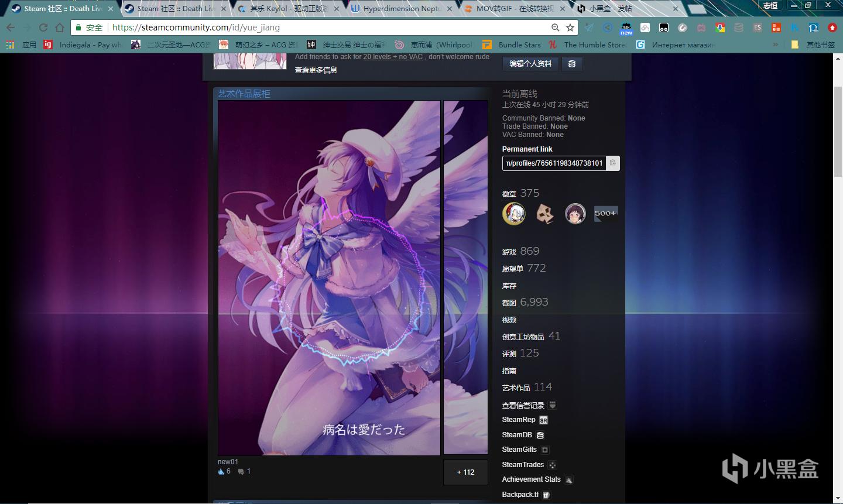Expand the bookmarks overflow chevron

[x=776, y=44]
